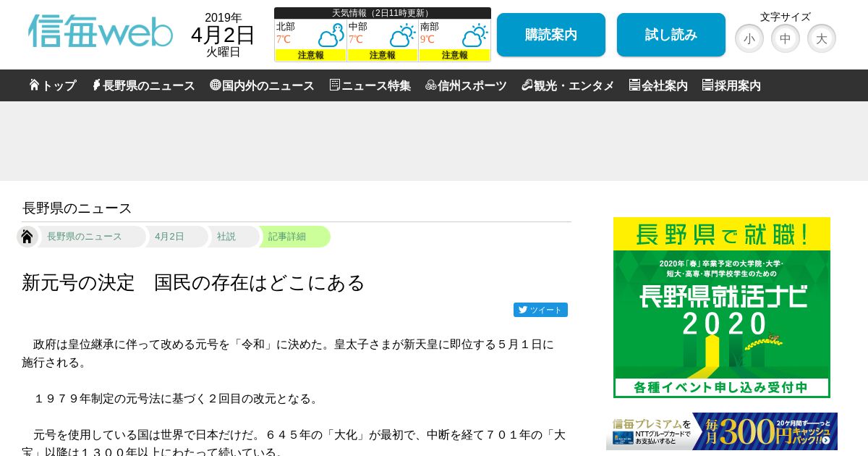Image resolution: width=868 pixels, height=456 pixels.
Task: Click the 文字サイズ label
Action: pos(786,17)
